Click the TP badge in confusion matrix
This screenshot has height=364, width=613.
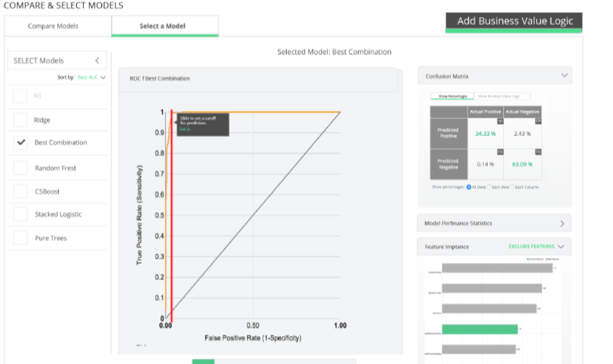500,122
